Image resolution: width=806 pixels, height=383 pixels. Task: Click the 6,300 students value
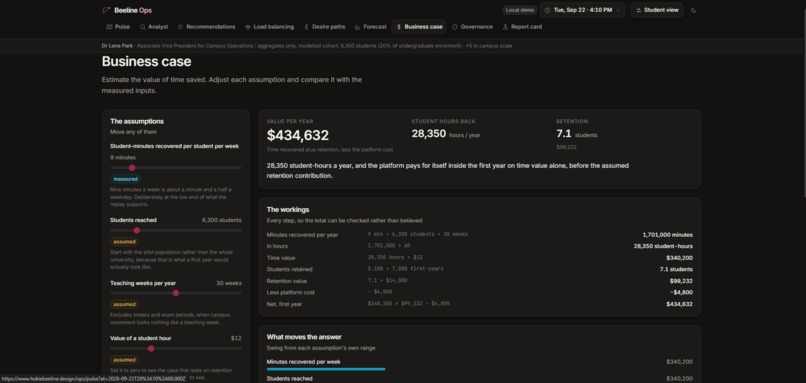click(x=222, y=220)
